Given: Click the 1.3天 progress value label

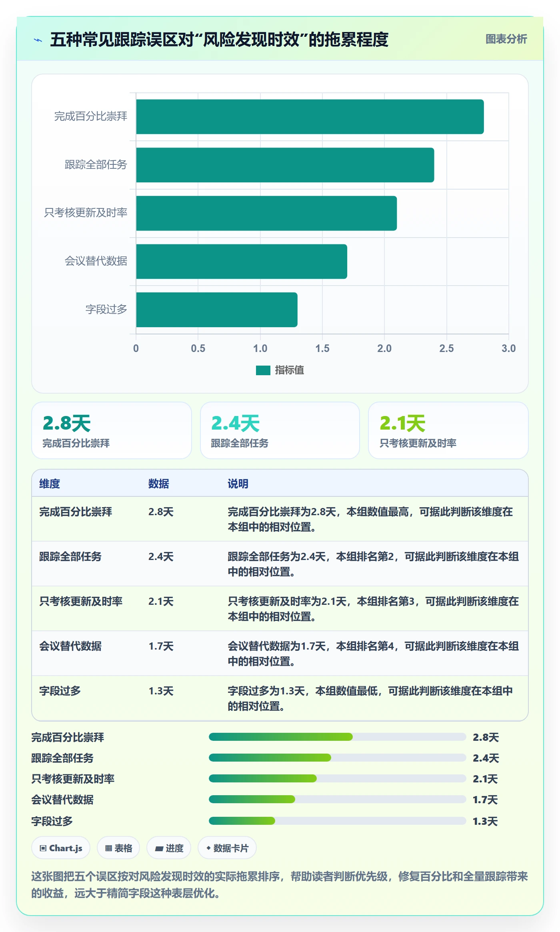Looking at the screenshot, I should tap(485, 821).
